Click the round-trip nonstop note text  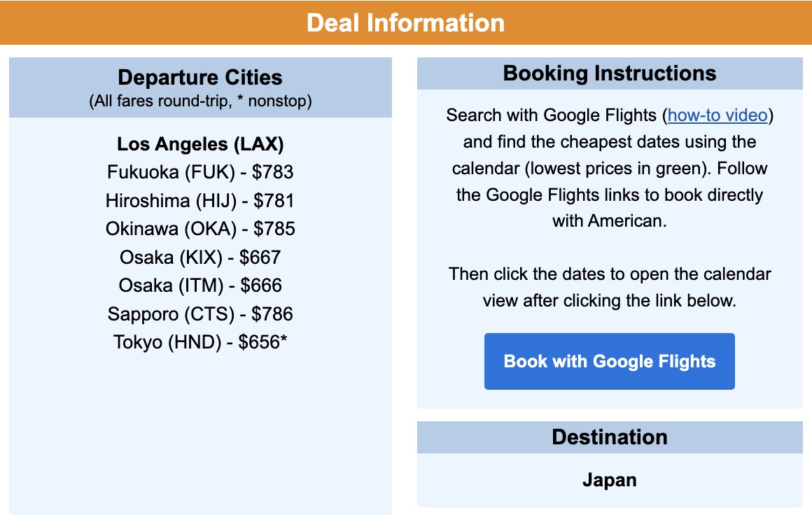pyautogui.click(x=200, y=101)
